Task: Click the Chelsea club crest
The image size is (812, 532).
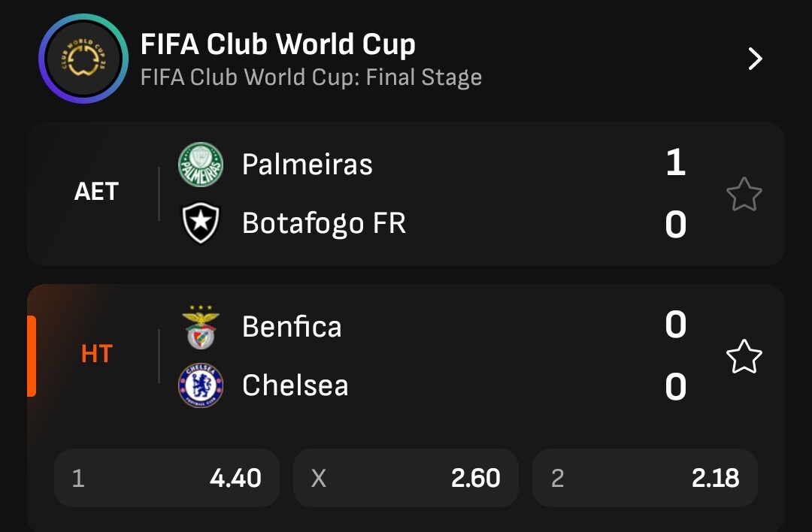Action: [201, 385]
